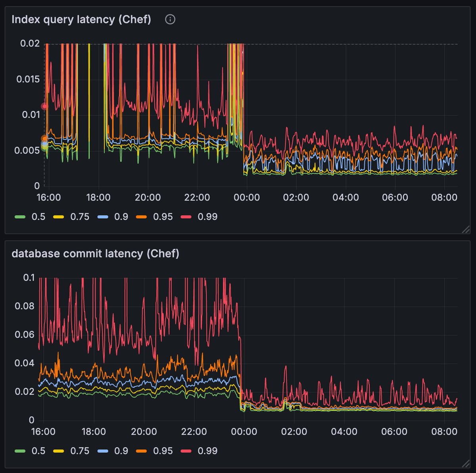Click the Index query latency (Chef) panel title
The height and width of the screenshot is (473, 476).
[81, 19]
